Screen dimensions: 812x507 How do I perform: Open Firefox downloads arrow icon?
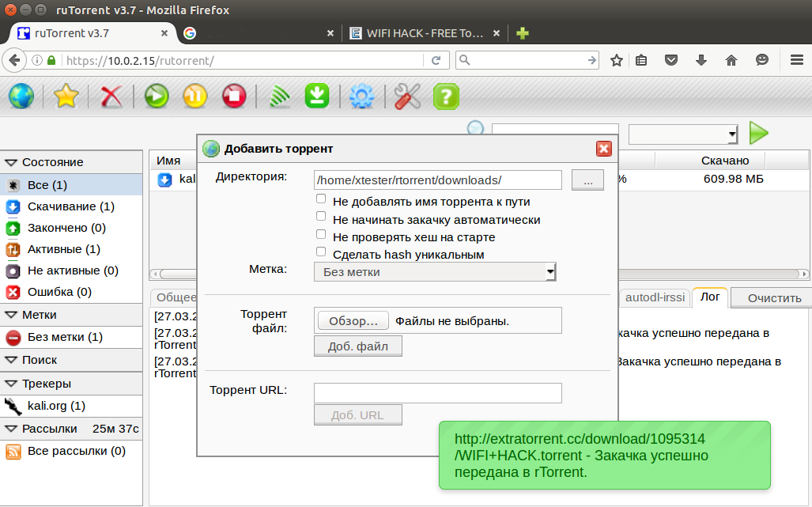701,61
